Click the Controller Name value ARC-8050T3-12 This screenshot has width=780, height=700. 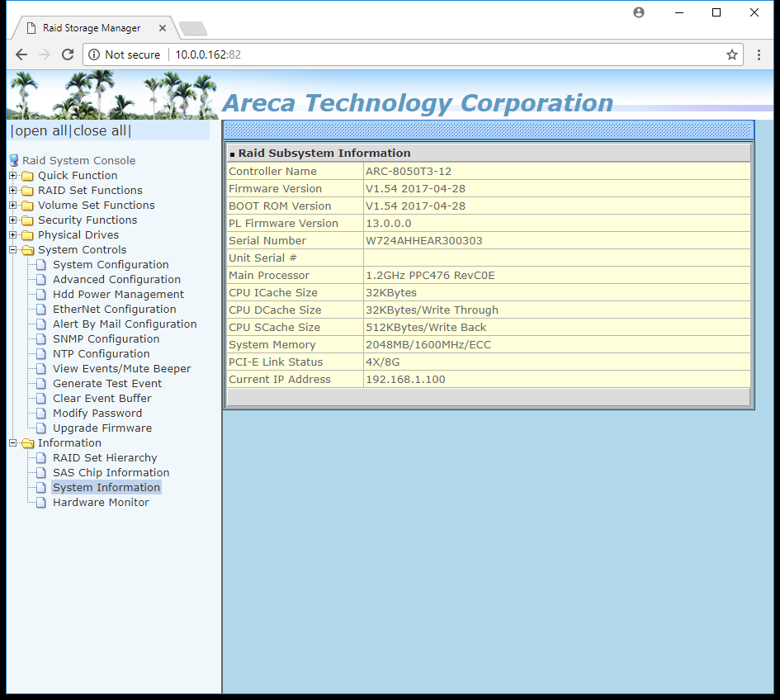409,172
